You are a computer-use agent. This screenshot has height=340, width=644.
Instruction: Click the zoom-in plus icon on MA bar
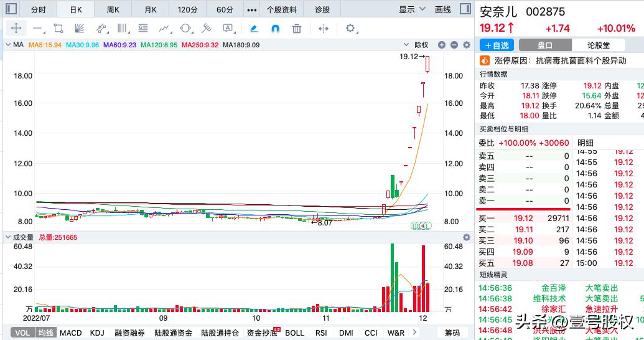(x=442, y=45)
